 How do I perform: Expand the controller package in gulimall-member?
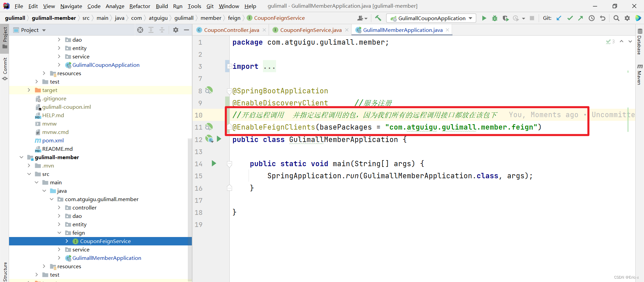[x=59, y=207]
